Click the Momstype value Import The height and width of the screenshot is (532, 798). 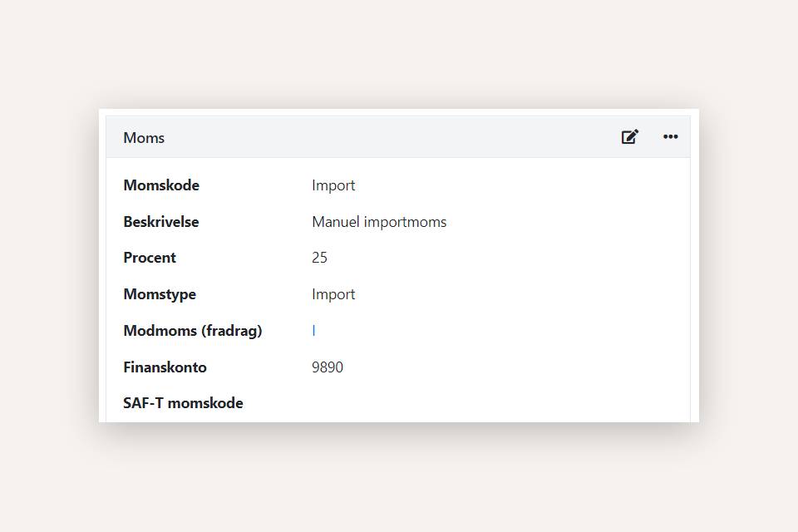pos(333,294)
